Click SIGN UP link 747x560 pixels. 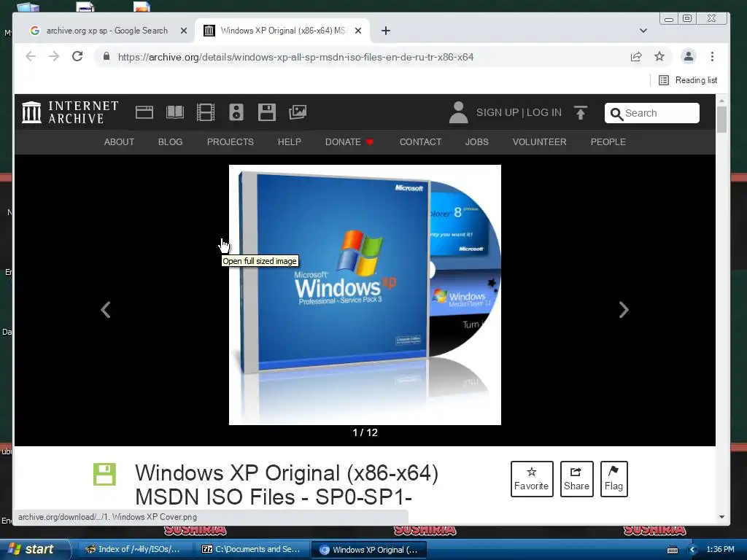pos(498,113)
